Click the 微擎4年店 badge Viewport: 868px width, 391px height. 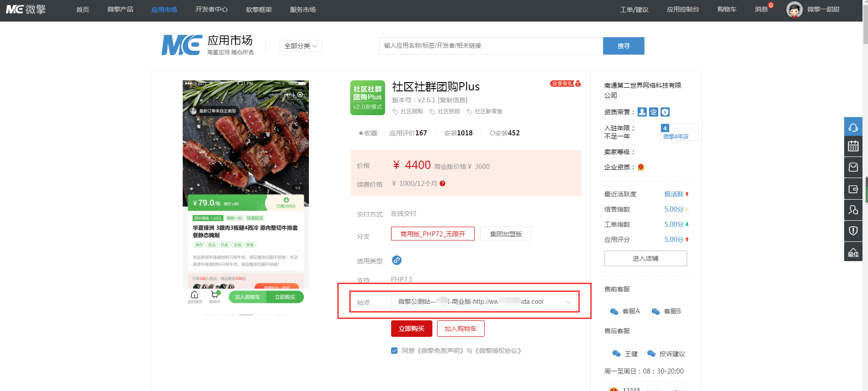[x=679, y=132]
